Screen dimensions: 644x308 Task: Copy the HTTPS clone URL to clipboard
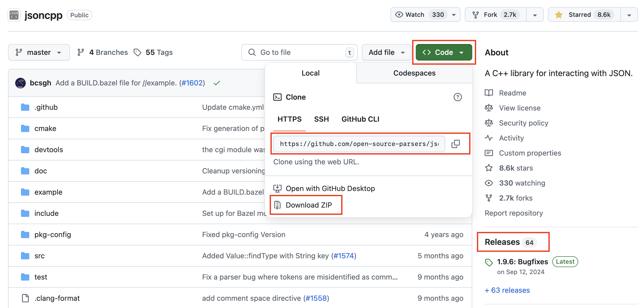[x=456, y=144]
